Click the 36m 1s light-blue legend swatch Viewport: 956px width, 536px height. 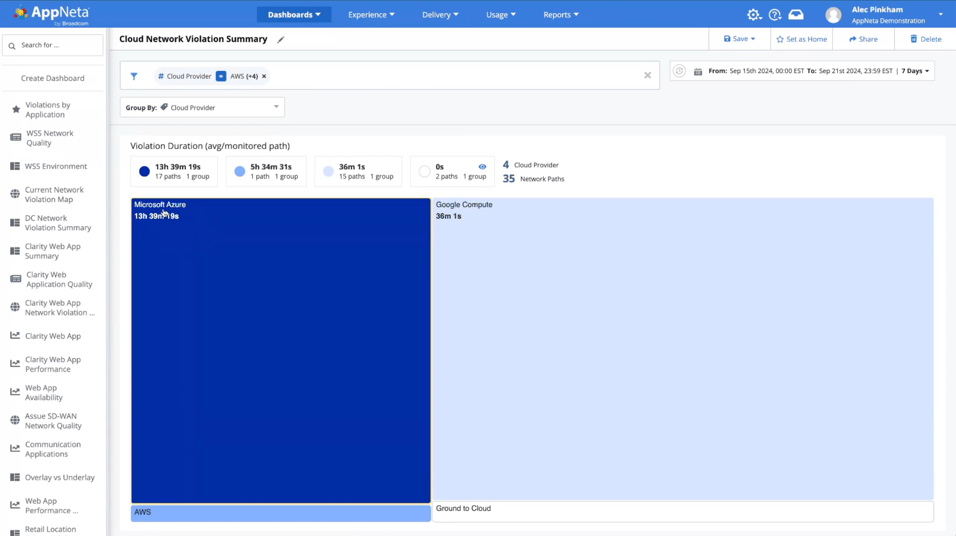328,172
